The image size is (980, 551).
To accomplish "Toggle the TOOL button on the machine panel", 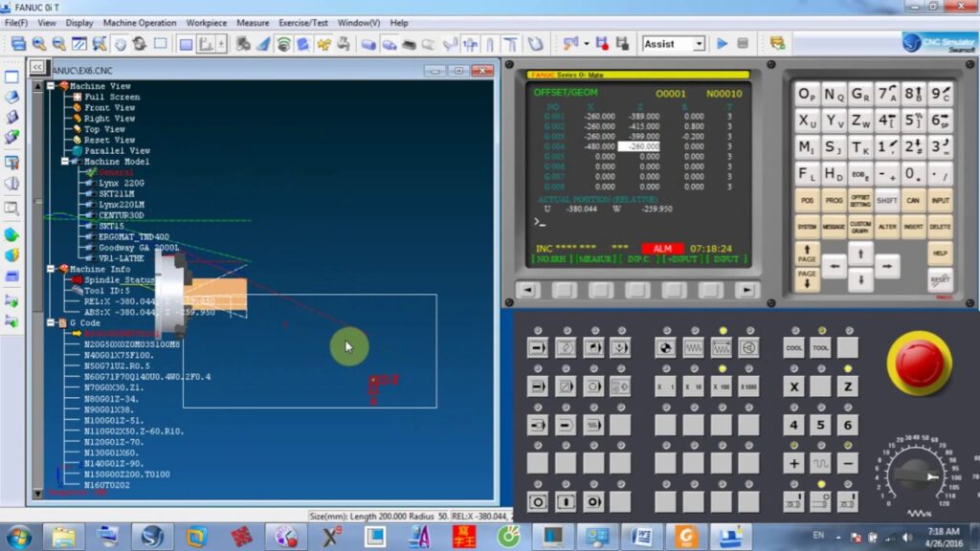I will click(819, 348).
